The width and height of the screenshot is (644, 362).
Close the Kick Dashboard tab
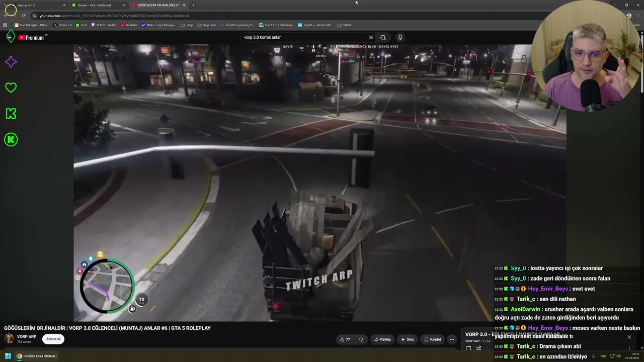click(124, 5)
